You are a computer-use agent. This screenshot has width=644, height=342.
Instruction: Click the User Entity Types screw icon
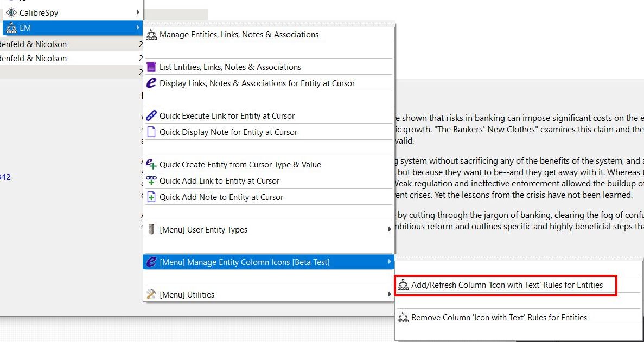coord(151,230)
